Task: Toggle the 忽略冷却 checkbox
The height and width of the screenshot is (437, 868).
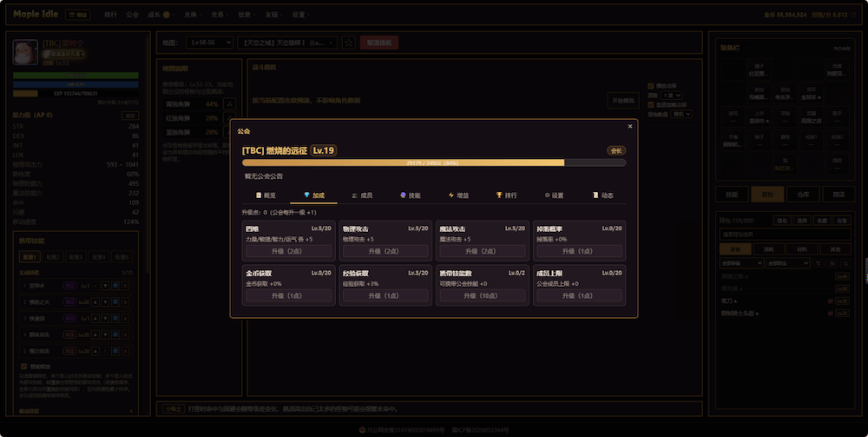Action: pos(651,104)
